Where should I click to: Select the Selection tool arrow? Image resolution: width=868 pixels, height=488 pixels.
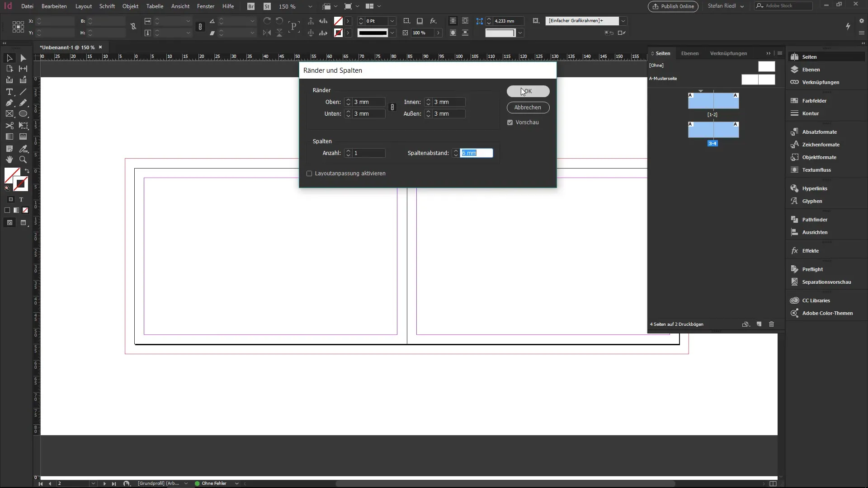point(9,58)
